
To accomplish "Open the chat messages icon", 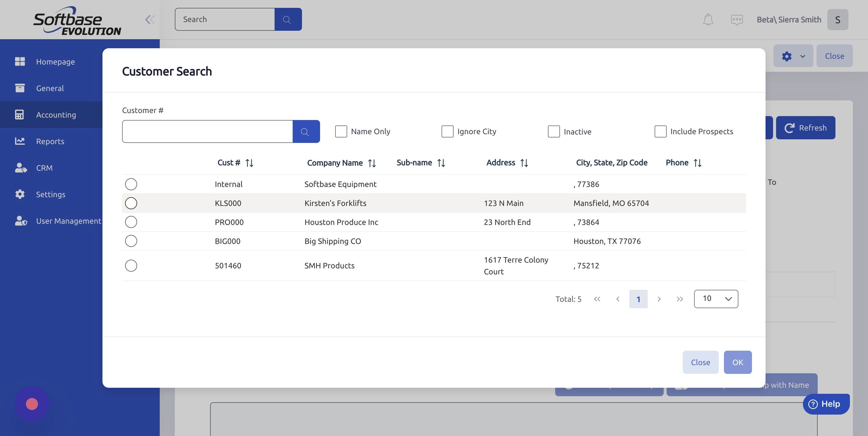I will (x=737, y=20).
